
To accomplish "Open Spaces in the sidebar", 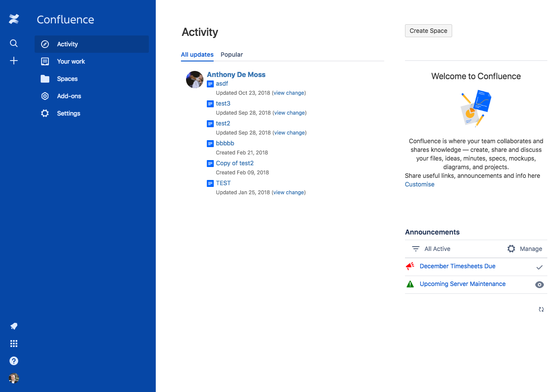I will click(92, 79).
